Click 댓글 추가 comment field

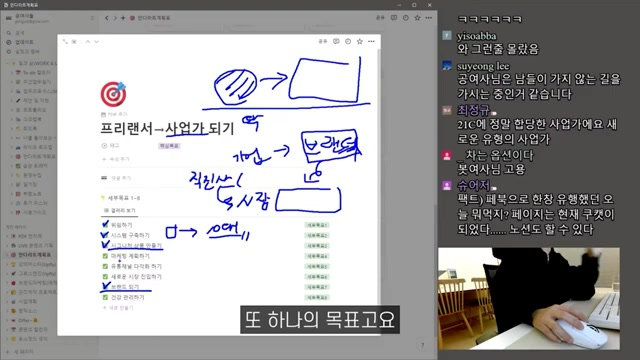(x=121, y=178)
